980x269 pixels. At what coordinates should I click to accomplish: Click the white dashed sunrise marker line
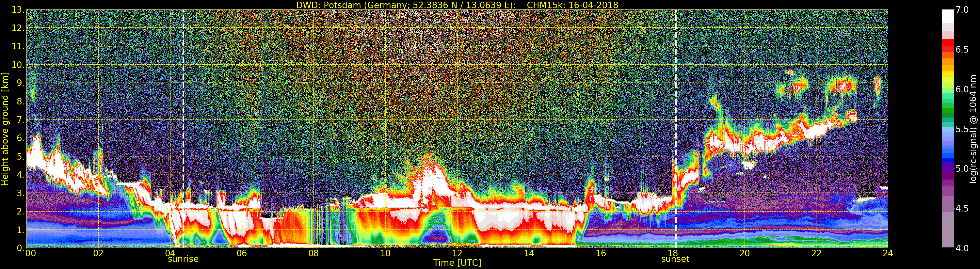coord(184,129)
